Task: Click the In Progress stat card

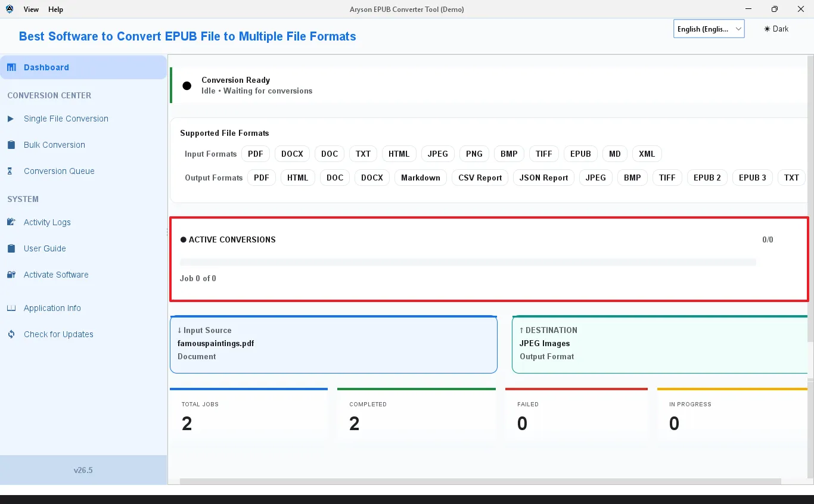Action: point(733,416)
